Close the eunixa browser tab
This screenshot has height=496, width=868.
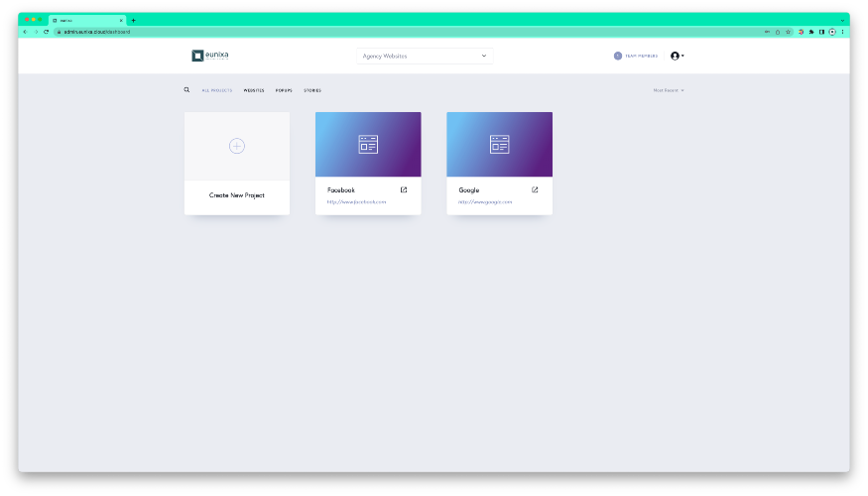click(121, 21)
